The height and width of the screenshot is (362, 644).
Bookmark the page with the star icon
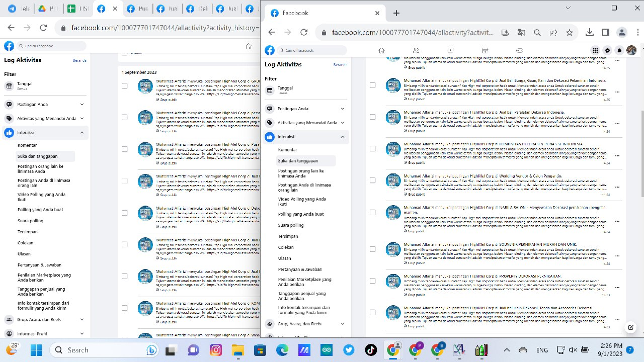click(570, 32)
